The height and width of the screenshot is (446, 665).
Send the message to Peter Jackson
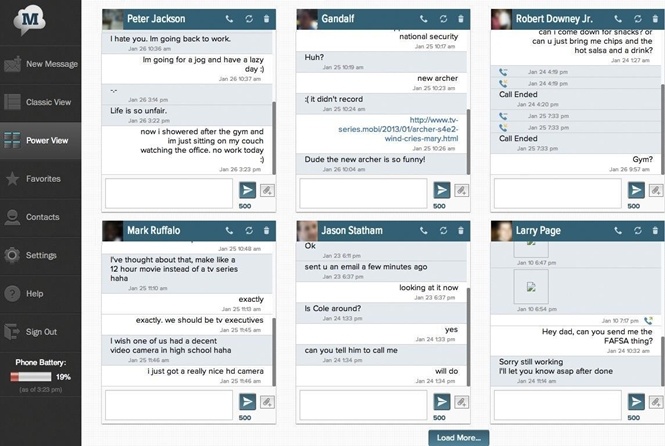[x=247, y=190]
